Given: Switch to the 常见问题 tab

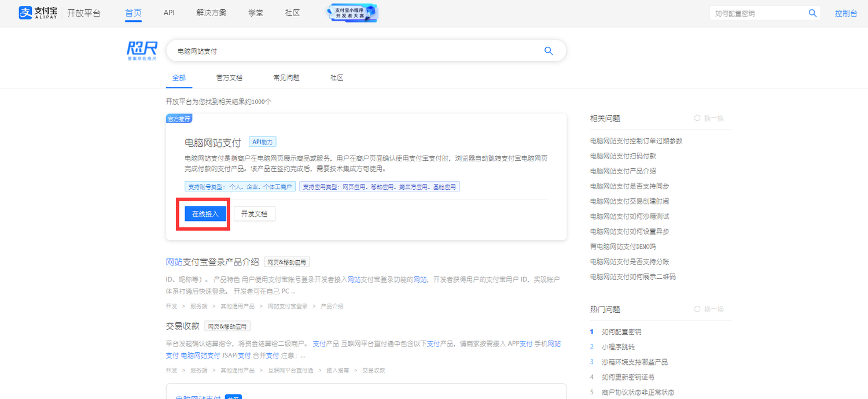Looking at the screenshot, I should (x=286, y=77).
